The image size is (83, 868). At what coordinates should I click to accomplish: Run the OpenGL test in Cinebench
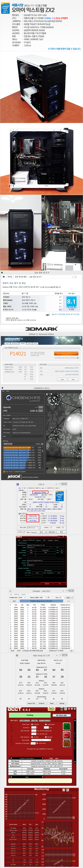click(41, 407)
